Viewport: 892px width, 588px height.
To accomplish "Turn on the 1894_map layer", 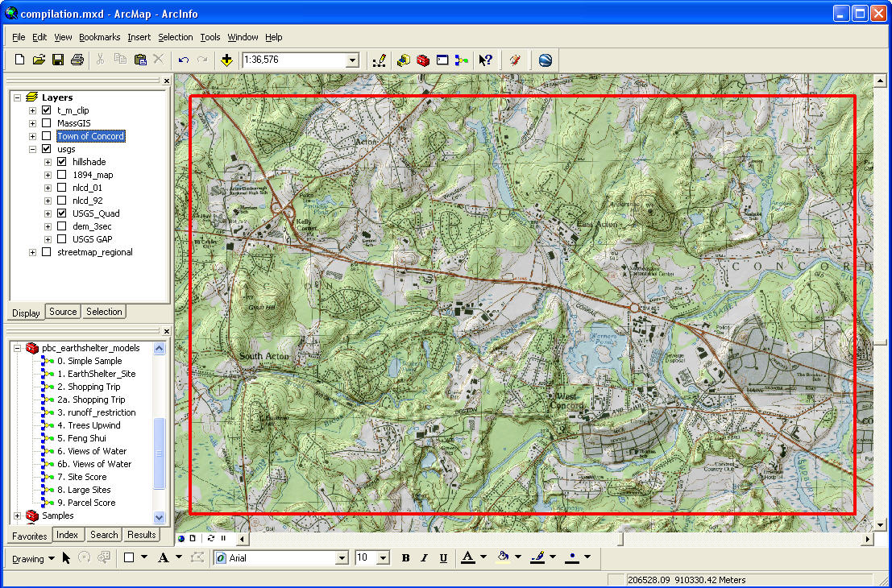I will coord(61,175).
